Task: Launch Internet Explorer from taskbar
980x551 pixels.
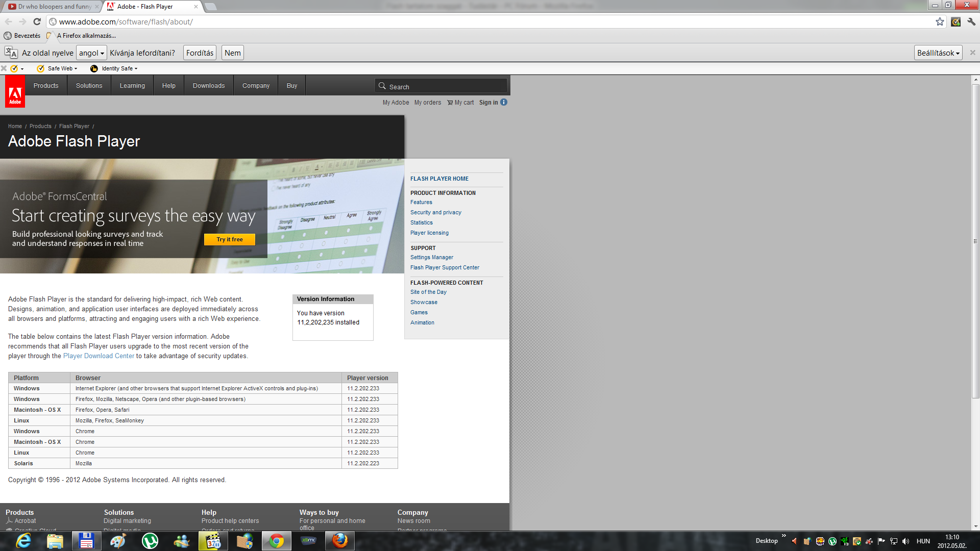Action: point(23,541)
